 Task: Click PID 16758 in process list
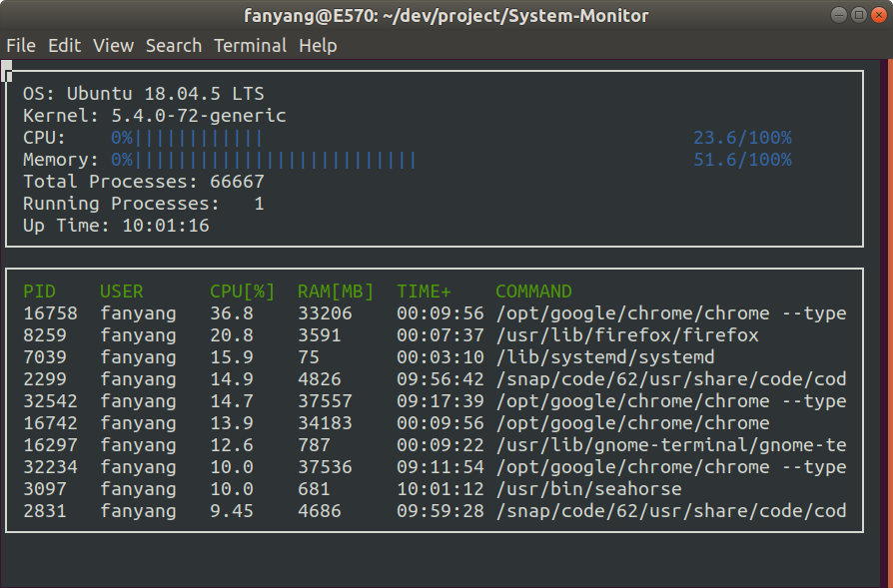[50, 313]
